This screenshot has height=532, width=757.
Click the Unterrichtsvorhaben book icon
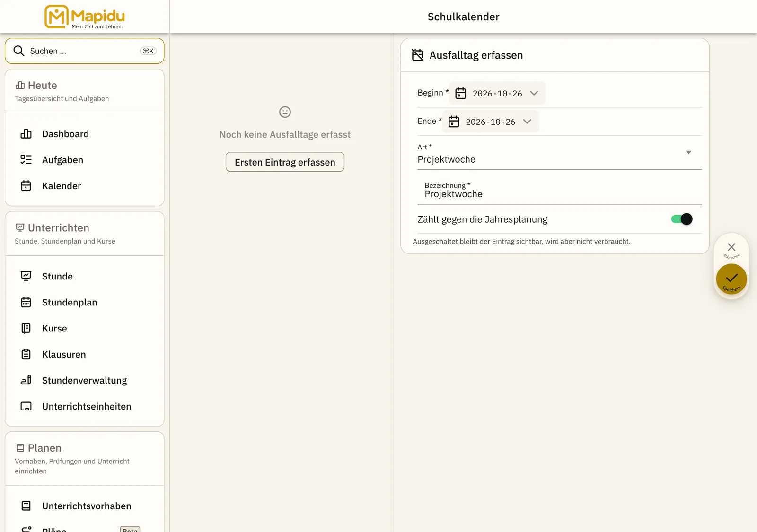point(26,506)
